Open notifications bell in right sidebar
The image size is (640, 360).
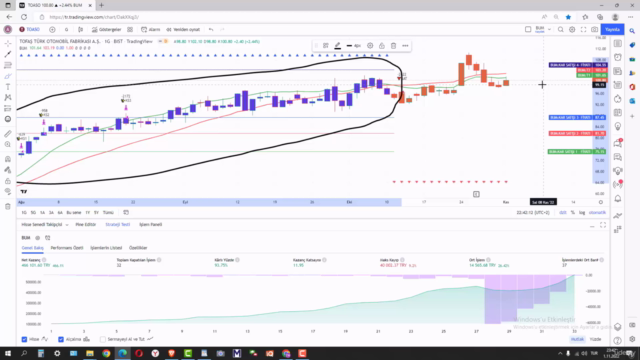(618, 198)
